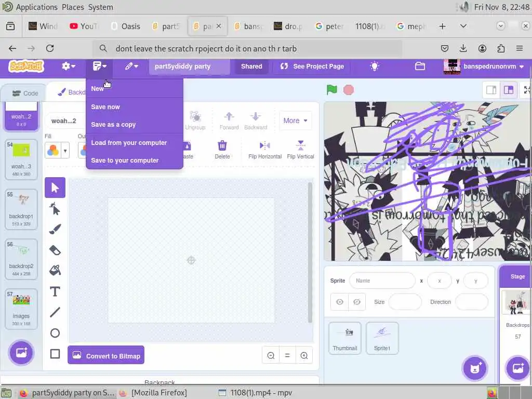Select the Thumbnail sprite
Image resolution: width=532 pixels, height=399 pixels.
345,338
